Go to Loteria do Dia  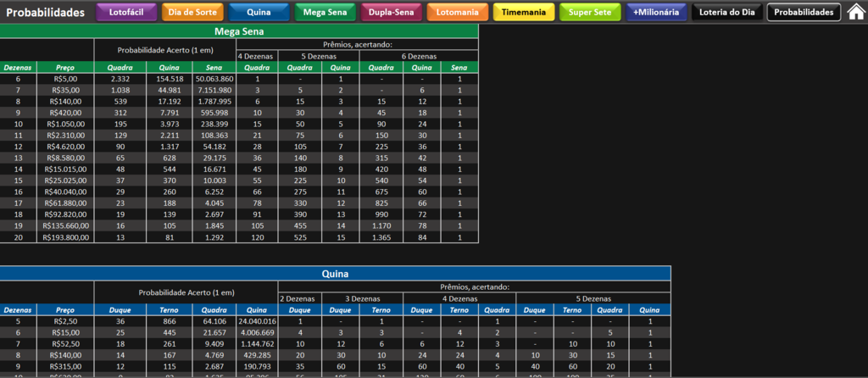tap(726, 12)
